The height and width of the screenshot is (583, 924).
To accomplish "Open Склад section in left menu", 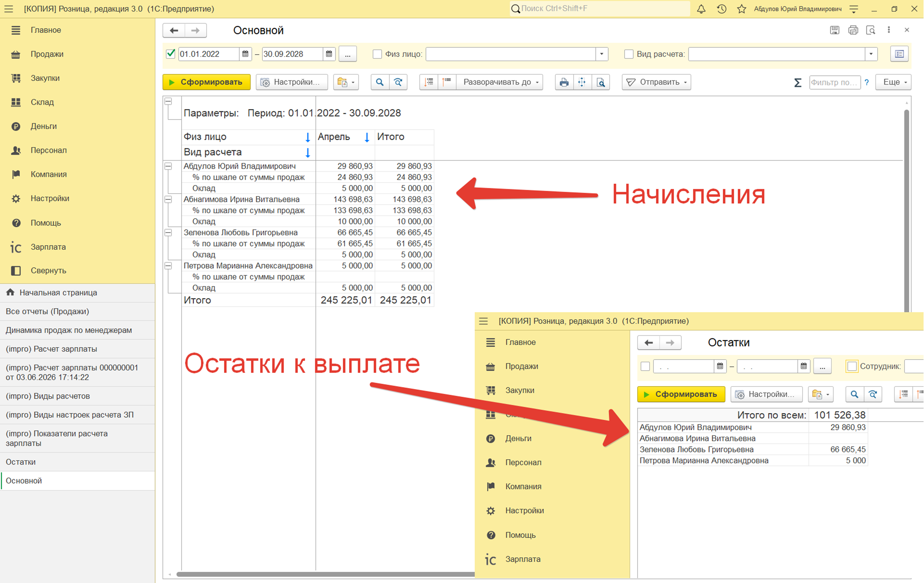I will 78,102.
